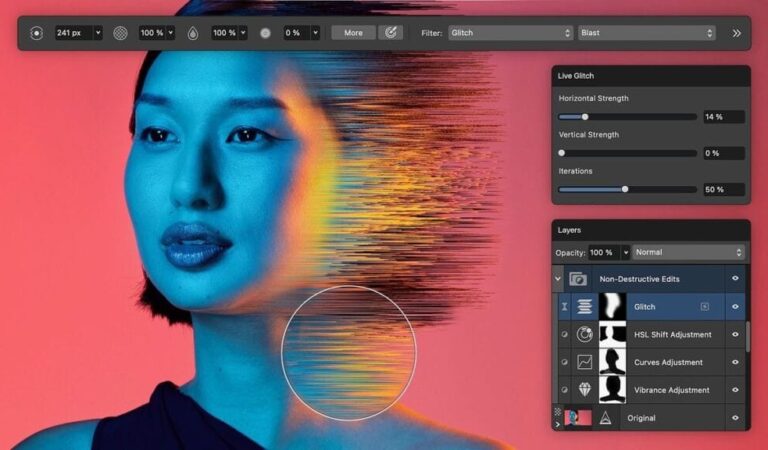The height and width of the screenshot is (450, 768).
Task: Hide the Original layer
Action: pyautogui.click(x=735, y=418)
